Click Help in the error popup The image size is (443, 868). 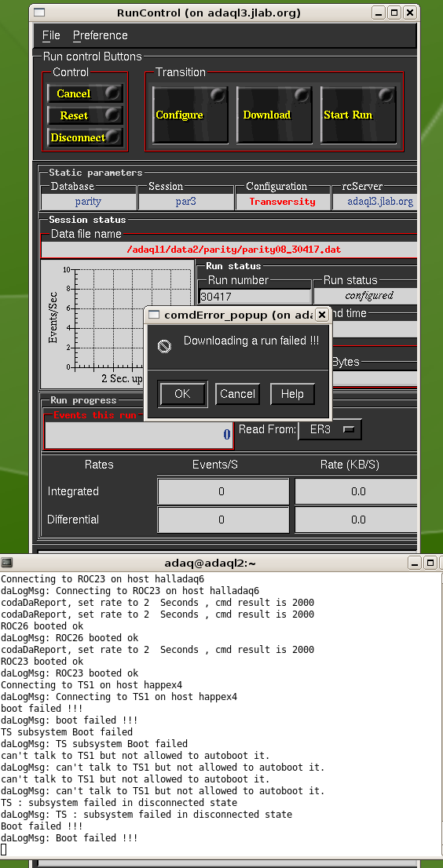tap(292, 394)
